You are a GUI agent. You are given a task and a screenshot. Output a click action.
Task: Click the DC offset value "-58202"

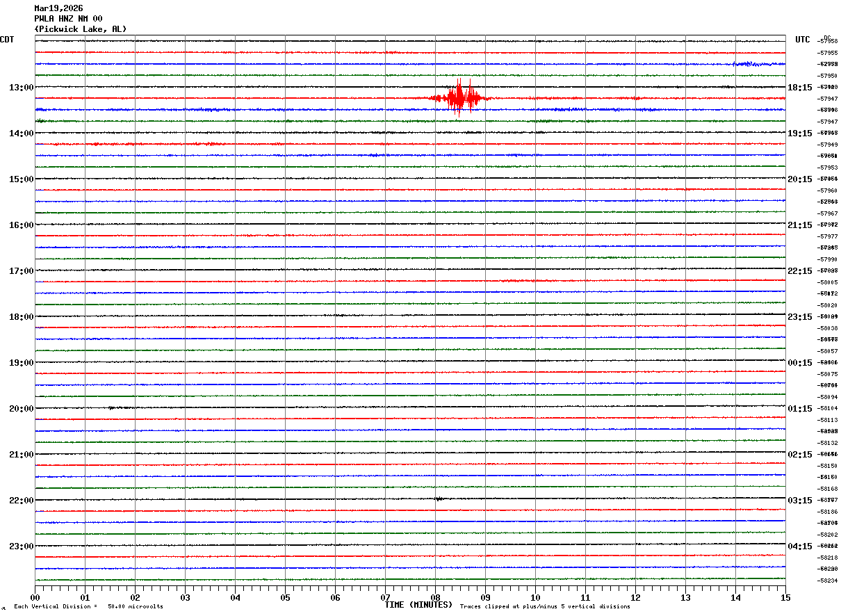pos(828,535)
